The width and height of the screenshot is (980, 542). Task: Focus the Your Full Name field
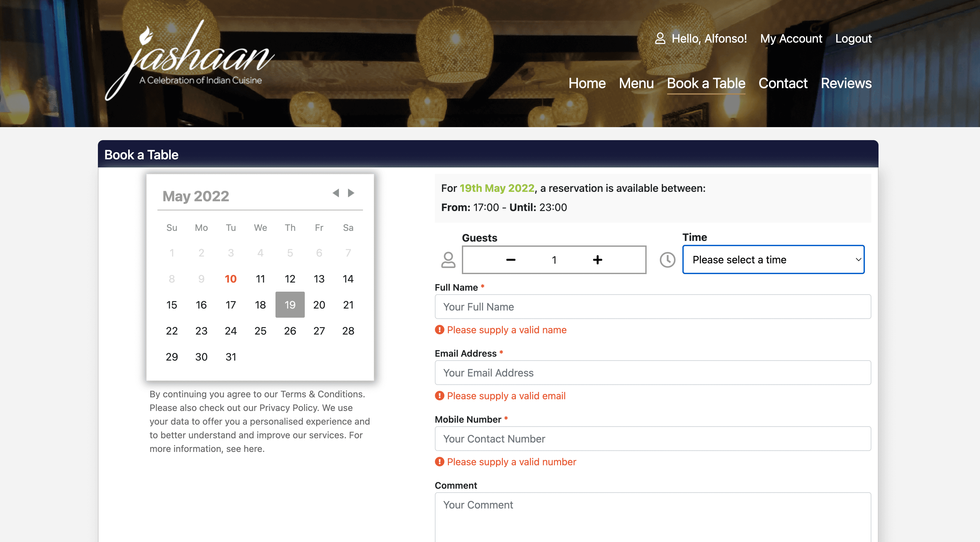click(x=653, y=307)
